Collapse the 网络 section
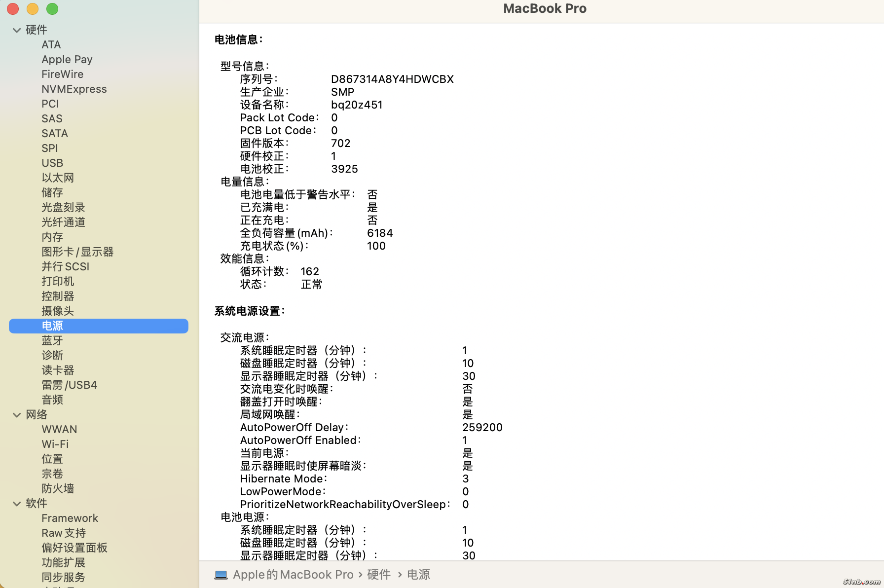This screenshot has height=588, width=884. [17, 415]
